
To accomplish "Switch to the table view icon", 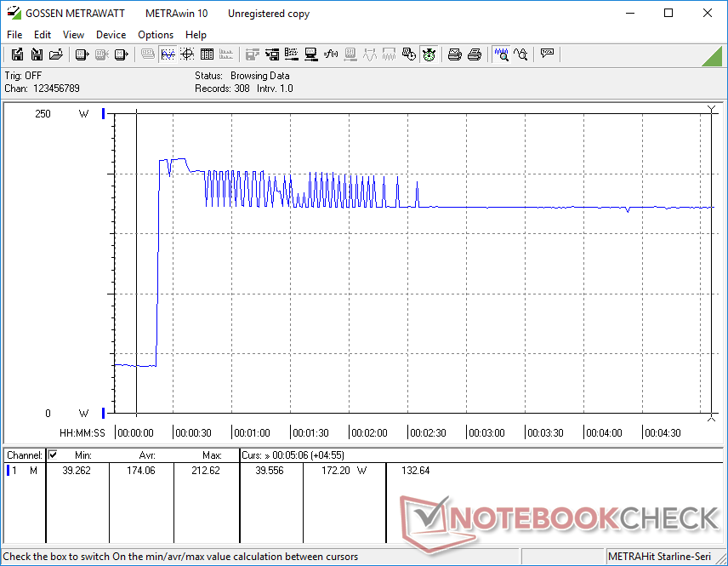I will 207,54.
